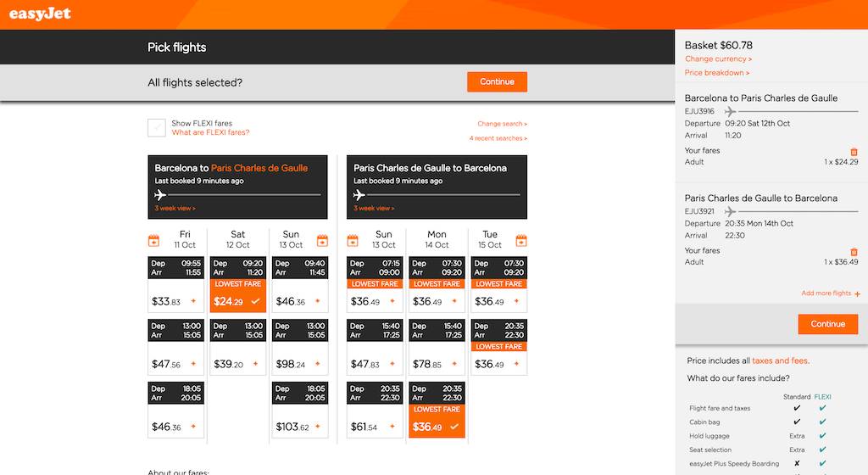The image size is (868, 475).
Task: Toggle the Show FLEXI fares checkbox
Action: coord(157,127)
